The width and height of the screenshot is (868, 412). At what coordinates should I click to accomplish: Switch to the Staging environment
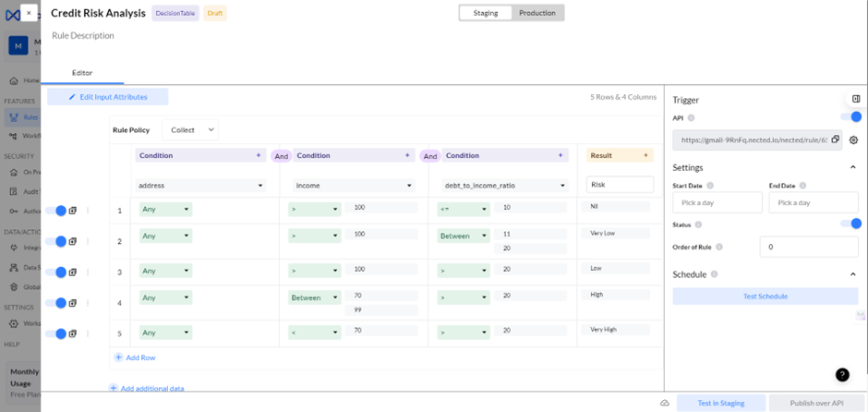pos(486,13)
